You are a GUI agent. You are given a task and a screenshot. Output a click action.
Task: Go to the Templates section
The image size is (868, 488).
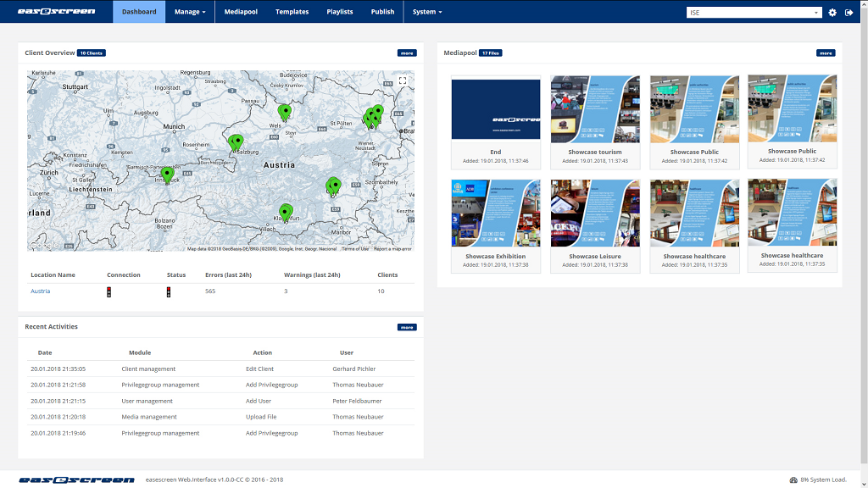tap(292, 12)
